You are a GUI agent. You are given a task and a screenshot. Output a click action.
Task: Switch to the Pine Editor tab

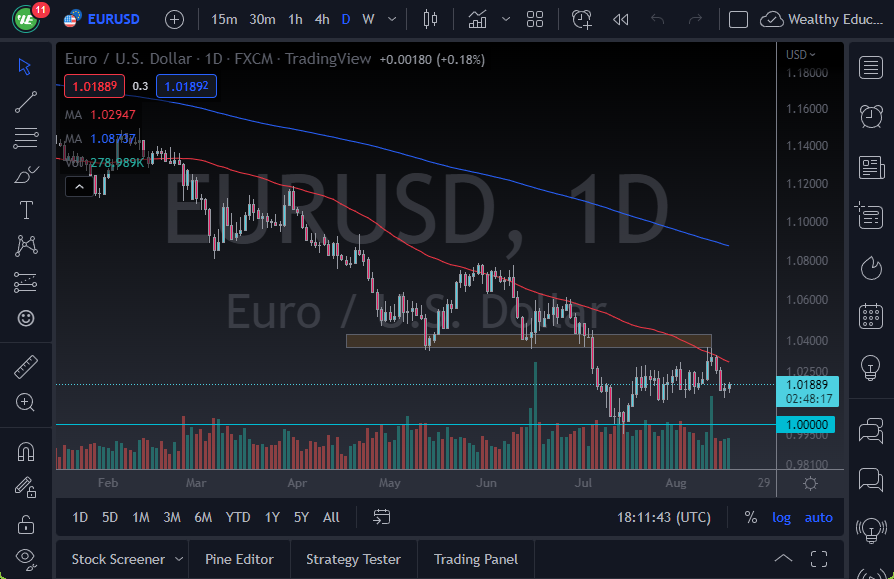tap(239, 559)
